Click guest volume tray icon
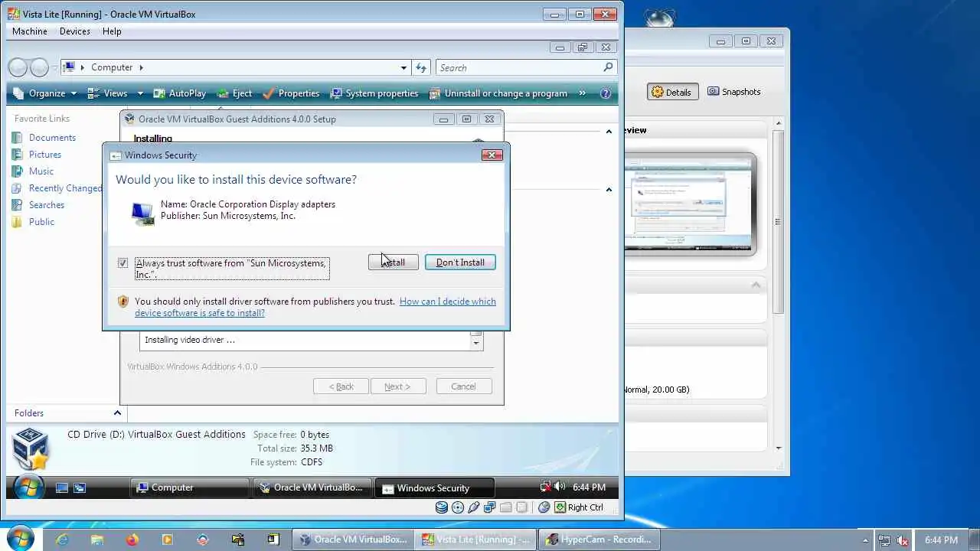Image resolution: width=980 pixels, height=551 pixels. 560,487
